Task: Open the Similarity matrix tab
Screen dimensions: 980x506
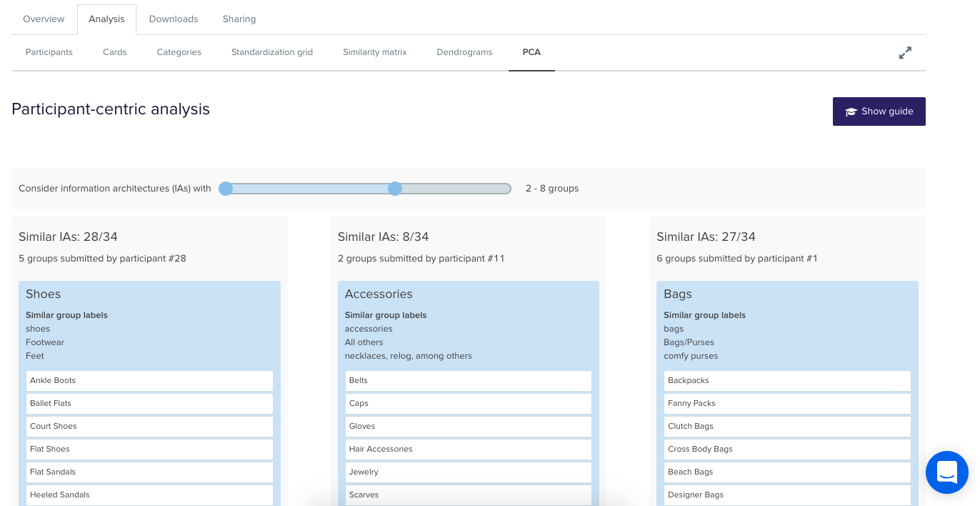Action: pyautogui.click(x=375, y=52)
